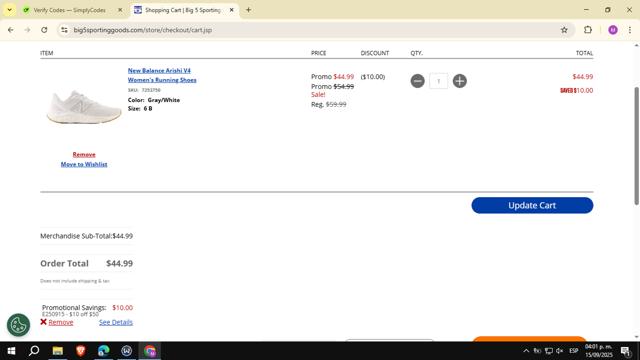Click the Size: 6 B text

click(x=140, y=109)
